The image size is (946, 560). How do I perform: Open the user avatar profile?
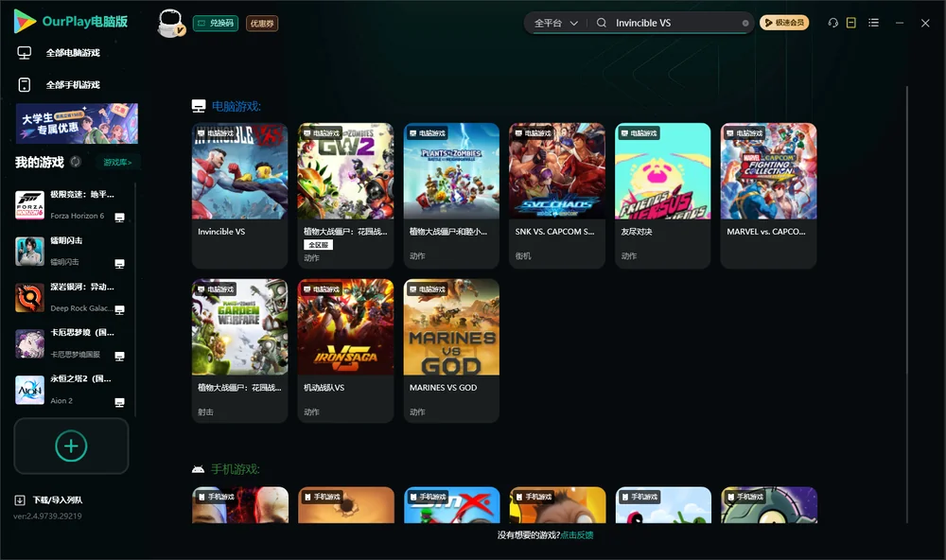pos(170,23)
